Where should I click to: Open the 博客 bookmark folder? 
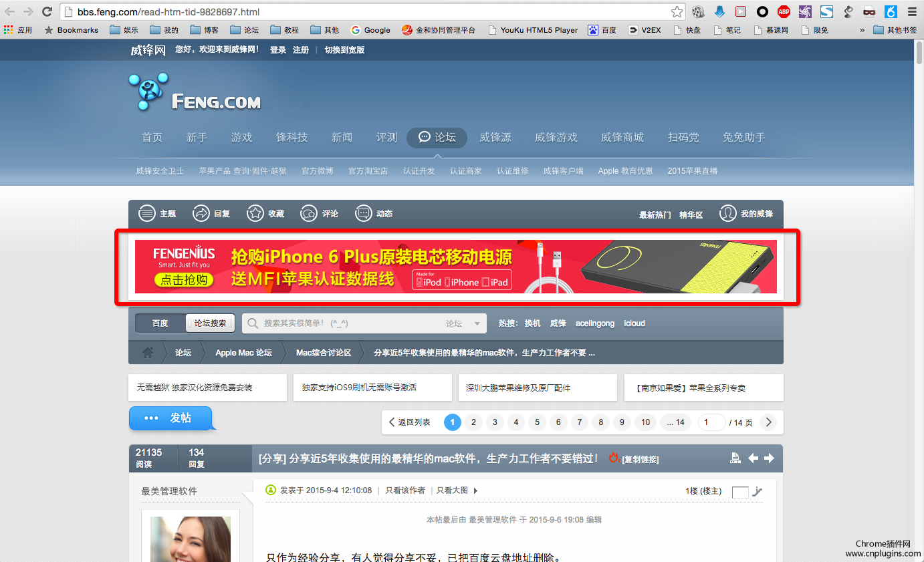pyautogui.click(x=205, y=30)
